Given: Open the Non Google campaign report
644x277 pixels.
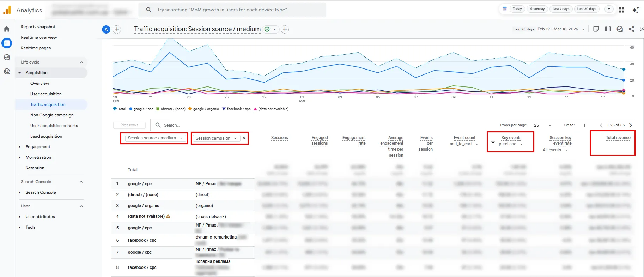Looking at the screenshot, I should 52,115.
